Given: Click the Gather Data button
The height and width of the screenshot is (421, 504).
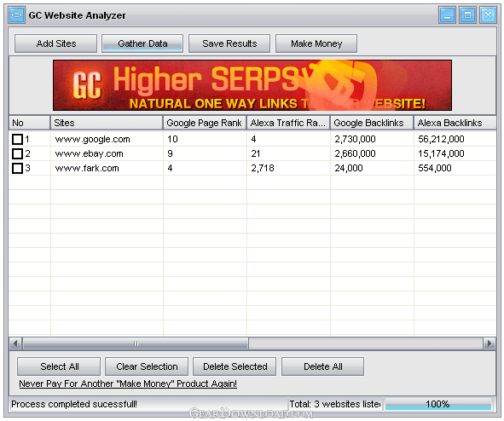Looking at the screenshot, I should 142,43.
